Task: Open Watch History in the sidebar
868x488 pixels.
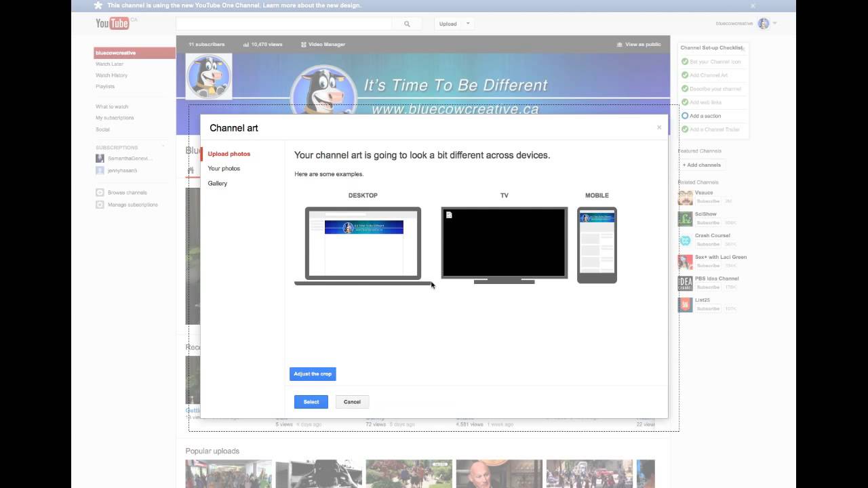Action: click(111, 75)
